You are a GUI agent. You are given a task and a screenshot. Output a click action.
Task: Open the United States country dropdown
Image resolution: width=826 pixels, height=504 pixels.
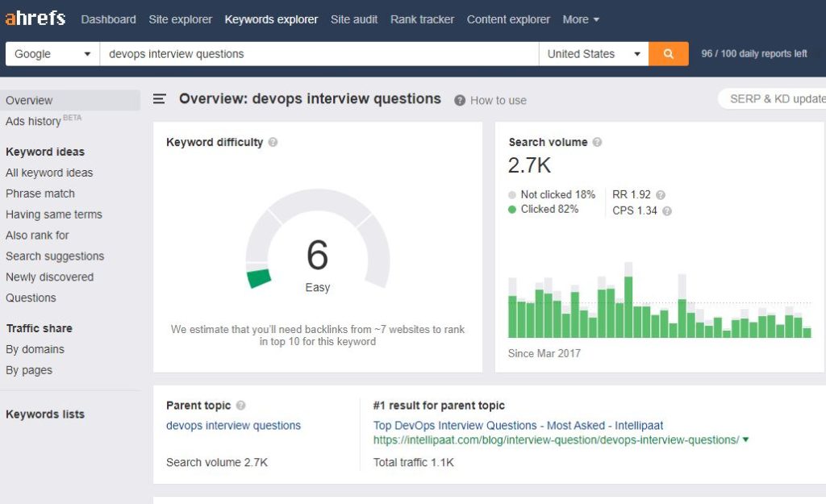[x=594, y=54]
